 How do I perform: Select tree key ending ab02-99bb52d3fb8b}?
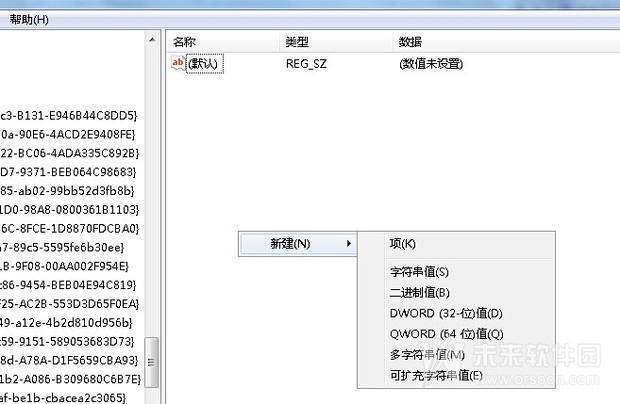pos(67,191)
